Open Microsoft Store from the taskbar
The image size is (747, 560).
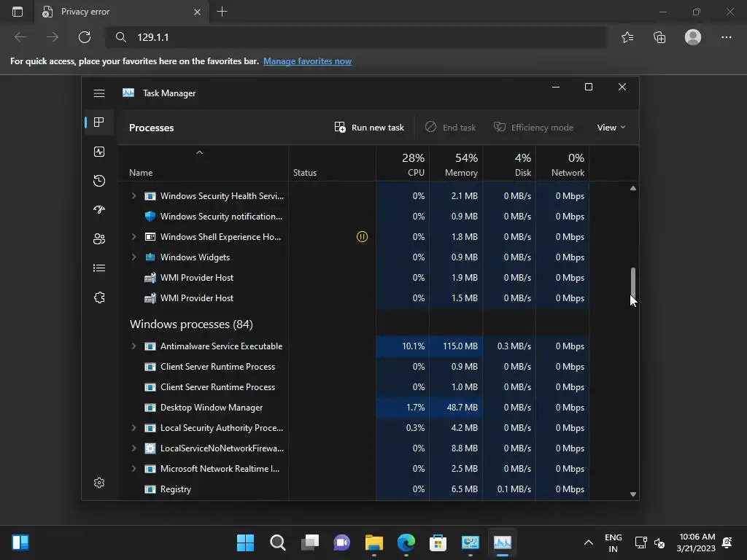click(x=438, y=542)
